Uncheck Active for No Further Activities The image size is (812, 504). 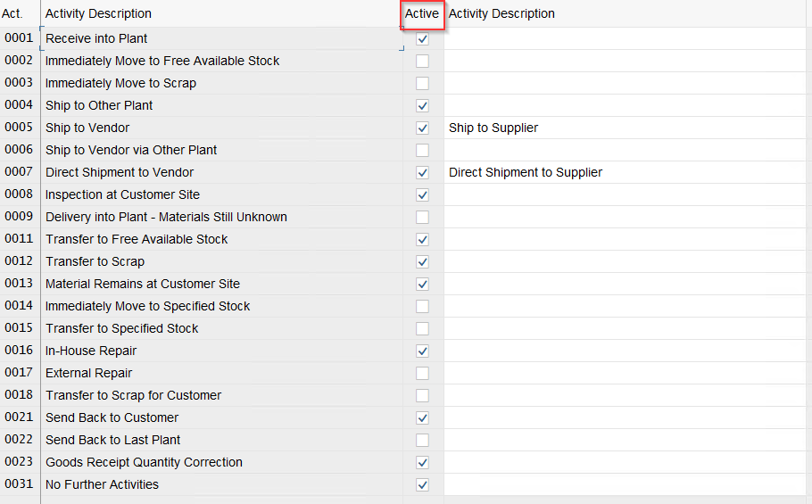[422, 485]
